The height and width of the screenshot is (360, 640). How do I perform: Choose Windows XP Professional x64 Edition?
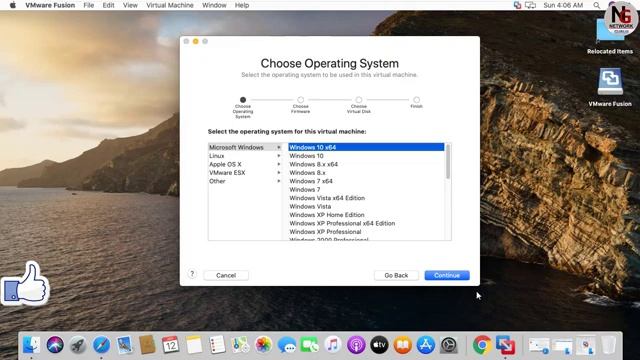click(366, 223)
